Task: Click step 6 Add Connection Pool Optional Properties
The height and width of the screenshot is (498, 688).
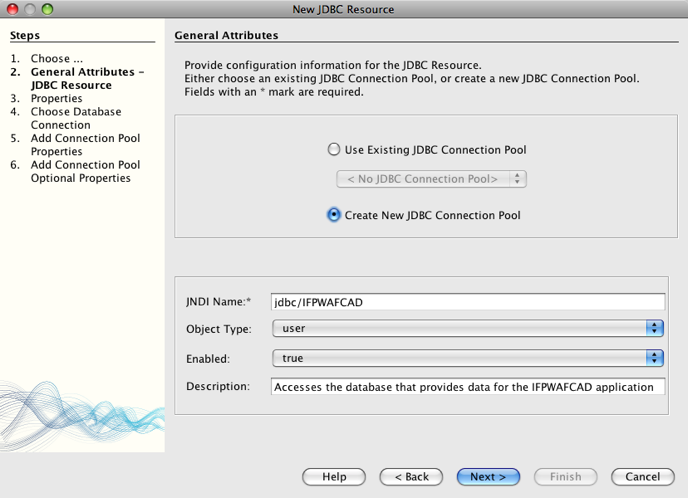Action: (84, 171)
